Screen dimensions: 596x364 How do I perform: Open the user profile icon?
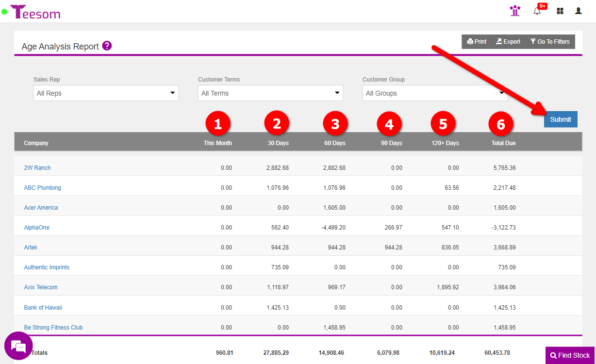(x=578, y=11)
